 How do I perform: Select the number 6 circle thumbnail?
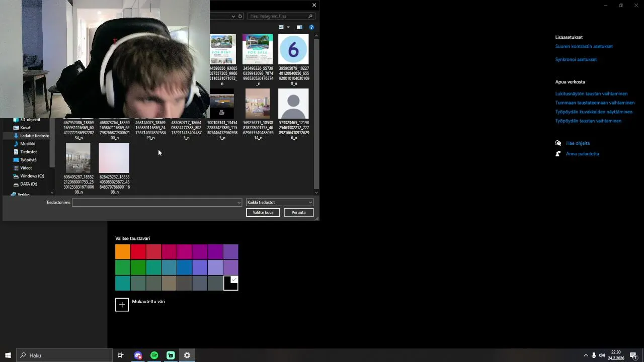293,49
